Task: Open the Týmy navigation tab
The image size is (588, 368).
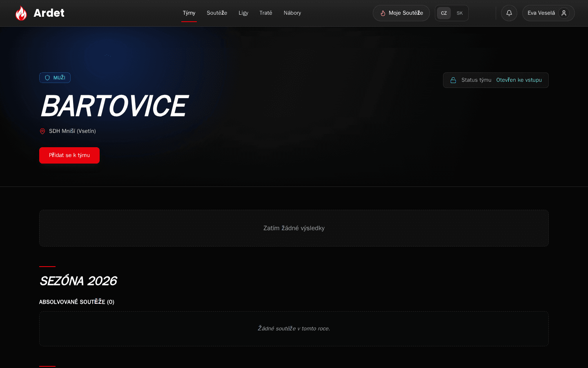Action: tap(189, 13)
